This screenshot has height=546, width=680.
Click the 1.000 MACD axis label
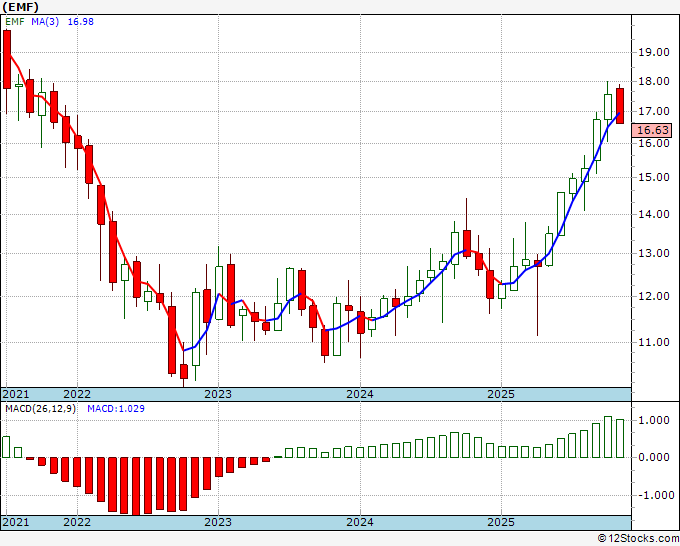point(654,420)
